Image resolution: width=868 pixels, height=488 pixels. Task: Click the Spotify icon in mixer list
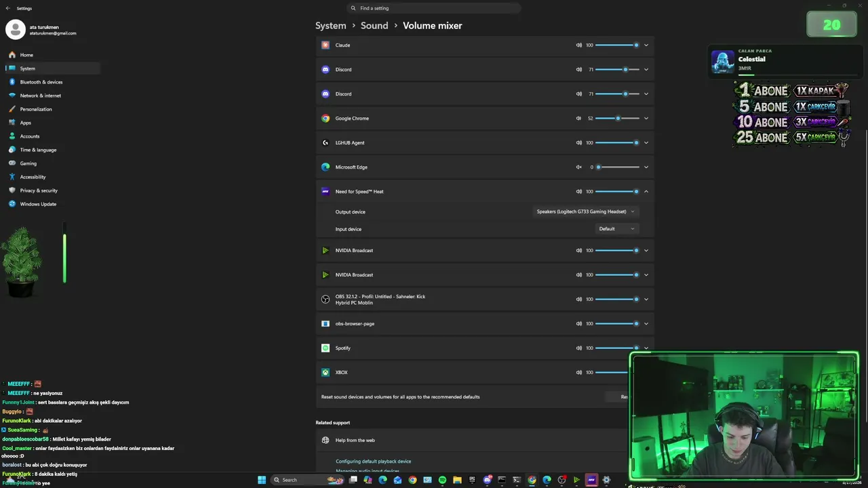(325, 348)
